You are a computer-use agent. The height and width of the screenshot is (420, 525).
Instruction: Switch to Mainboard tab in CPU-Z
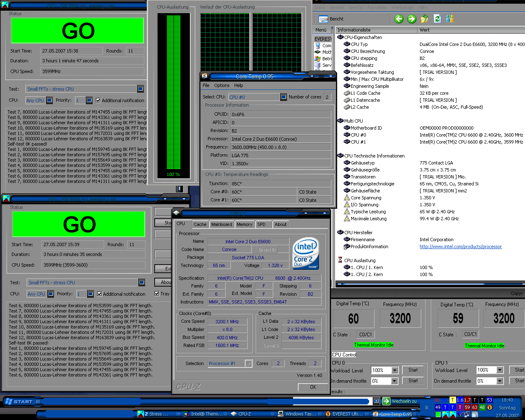click(x=221, y=224)
